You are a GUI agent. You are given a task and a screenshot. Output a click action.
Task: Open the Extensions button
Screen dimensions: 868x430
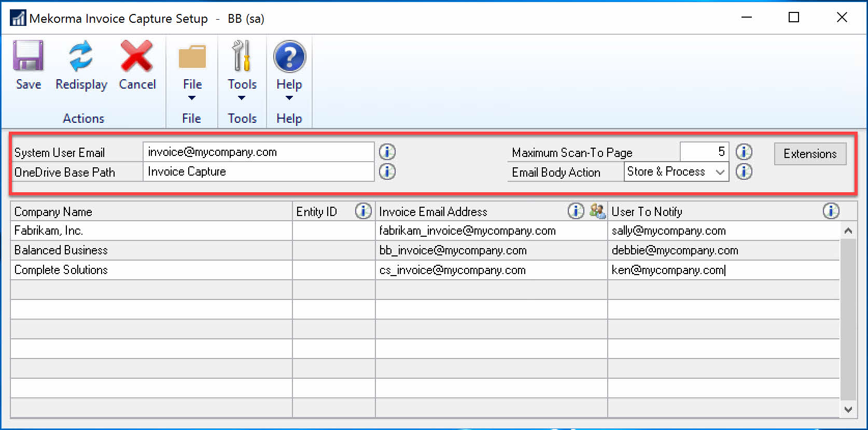pyautogui.click(x=810, y=154)
